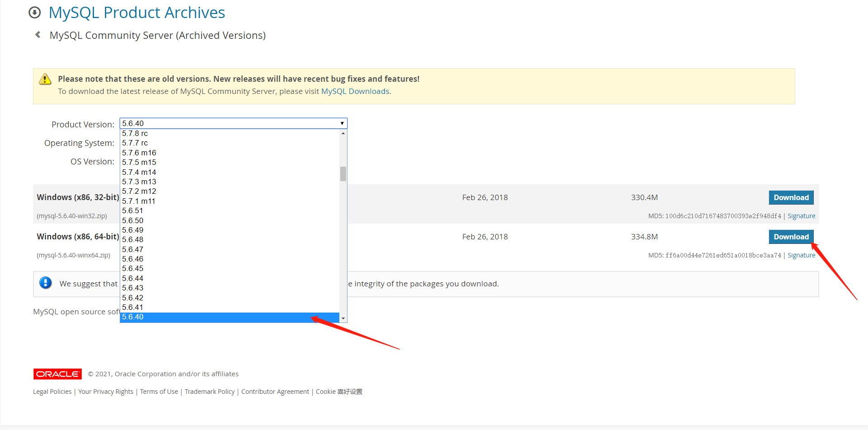Click the Oracle logo in footer
Image resolution: width=868 pixels, height=430 pixels.
[57, 374]
